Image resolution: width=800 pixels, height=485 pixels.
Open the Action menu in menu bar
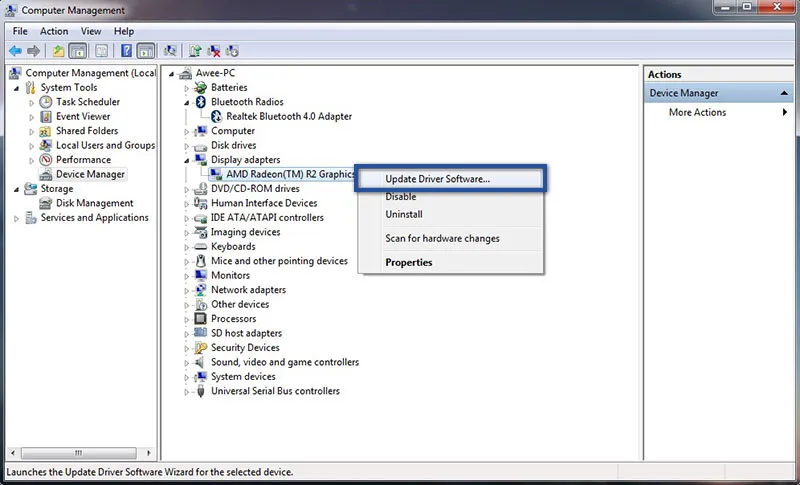click(54, 31)
